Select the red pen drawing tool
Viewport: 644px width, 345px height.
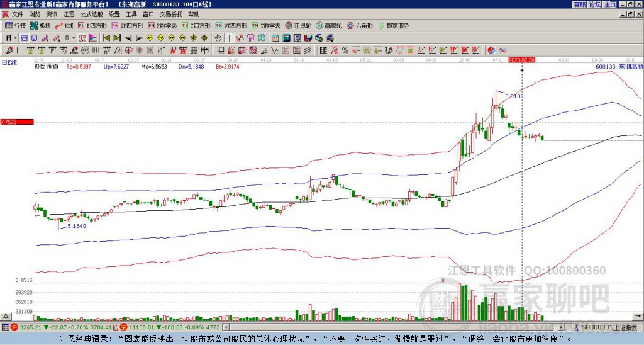[8, 50]
